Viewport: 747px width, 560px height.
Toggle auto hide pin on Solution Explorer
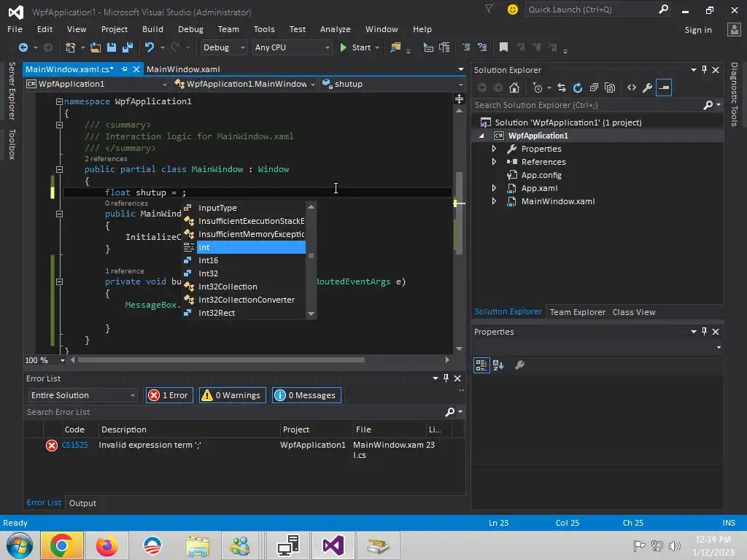pos(704,69)
